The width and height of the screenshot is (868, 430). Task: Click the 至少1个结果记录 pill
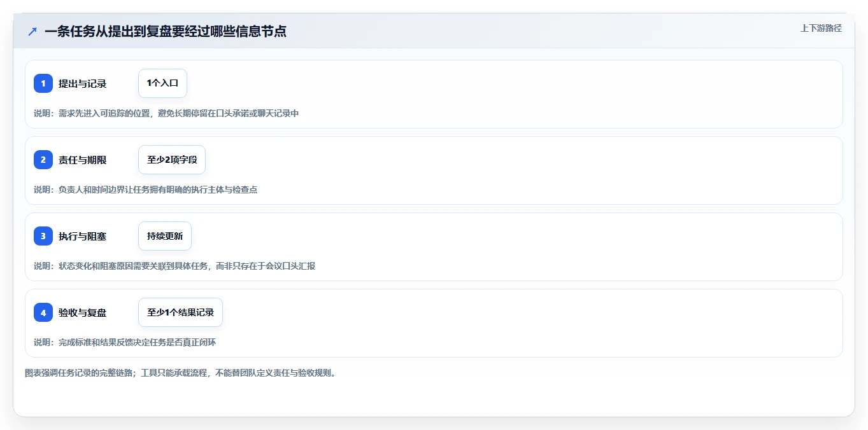(x=180, y=312)
